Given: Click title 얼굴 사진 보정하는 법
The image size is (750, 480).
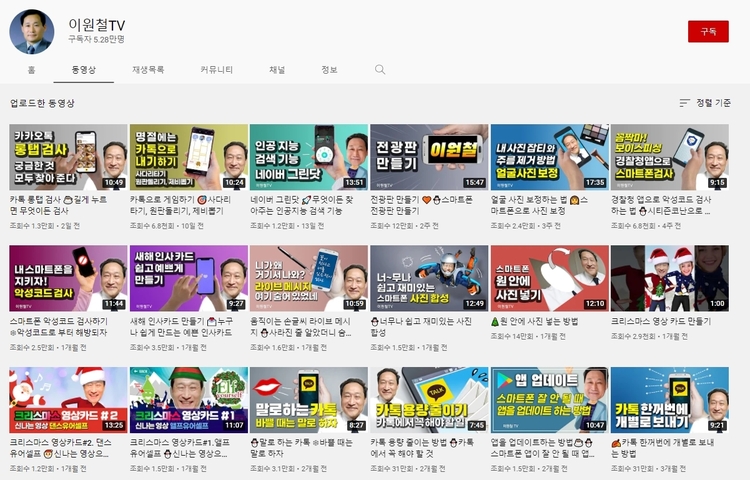Looking at the screenshot, I should click(540, 205).
